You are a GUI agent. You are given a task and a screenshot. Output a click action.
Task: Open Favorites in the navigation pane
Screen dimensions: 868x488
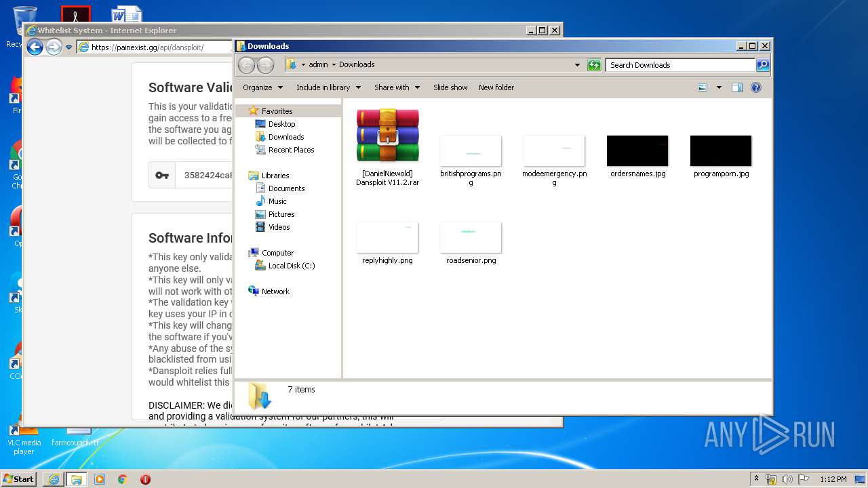coord(277,111)
